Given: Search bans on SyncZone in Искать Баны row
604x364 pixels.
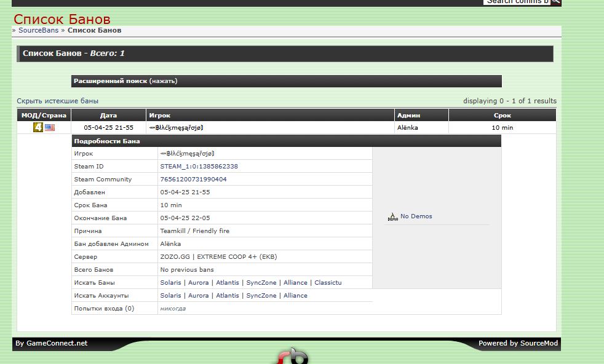Looking at the screenshot, I should pyautogui.click(x=261, y=283).
